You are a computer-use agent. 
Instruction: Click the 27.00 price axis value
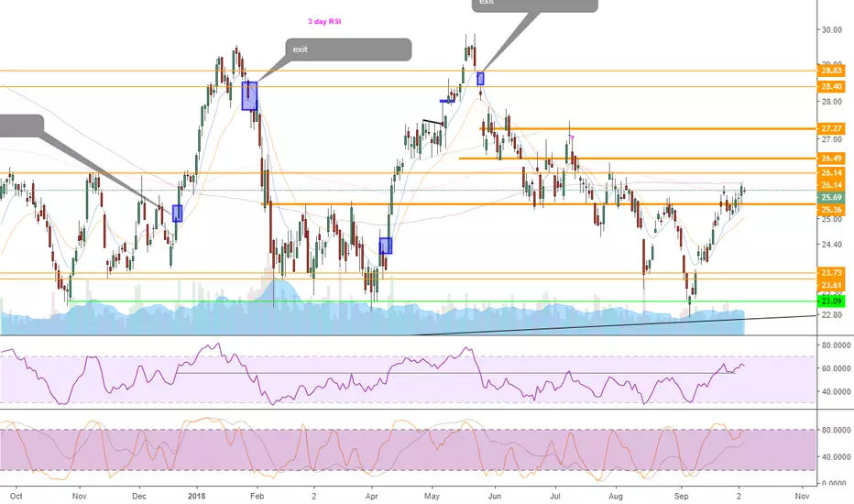[832, 139]
